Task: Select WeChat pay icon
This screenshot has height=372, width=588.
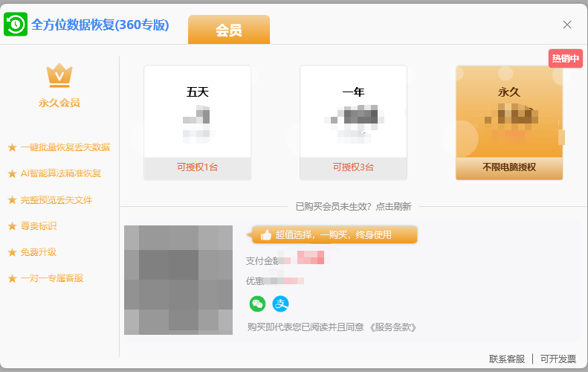Action: click(x=257, y=304)
